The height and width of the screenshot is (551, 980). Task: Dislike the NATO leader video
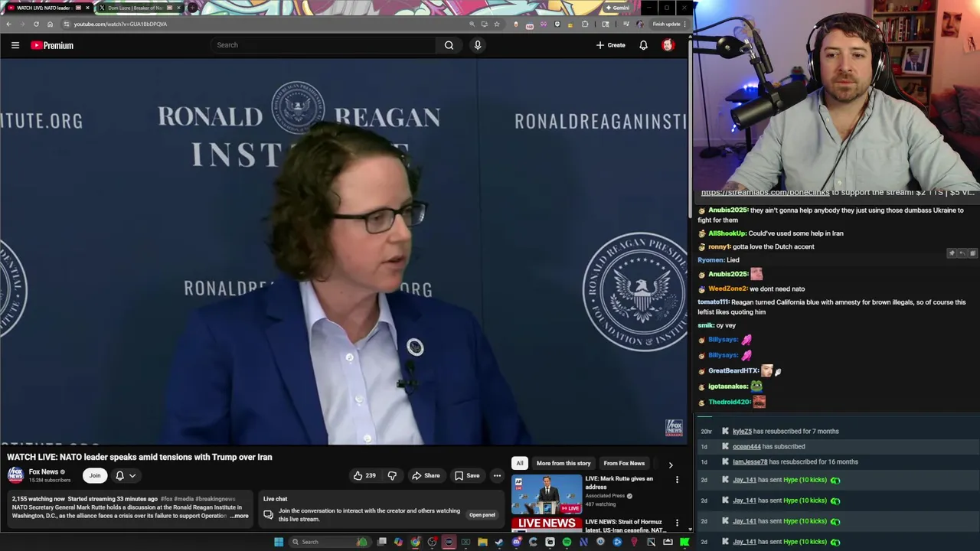pos(392,475)
